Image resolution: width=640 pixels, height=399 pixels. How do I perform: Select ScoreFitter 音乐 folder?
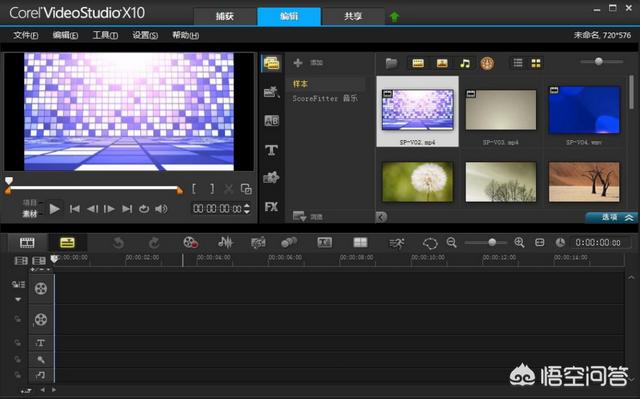[325, 98]
